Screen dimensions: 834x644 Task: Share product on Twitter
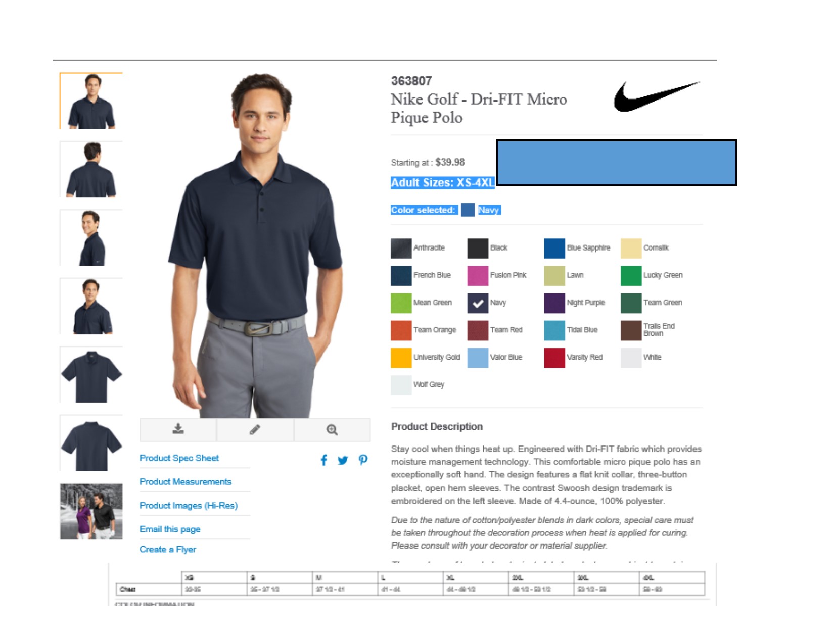click(343, 460)
